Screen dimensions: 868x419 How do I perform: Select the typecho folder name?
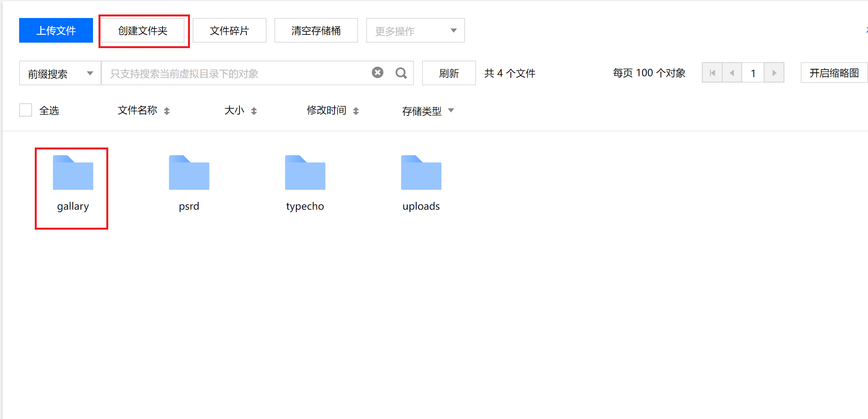tap(305, 206)
